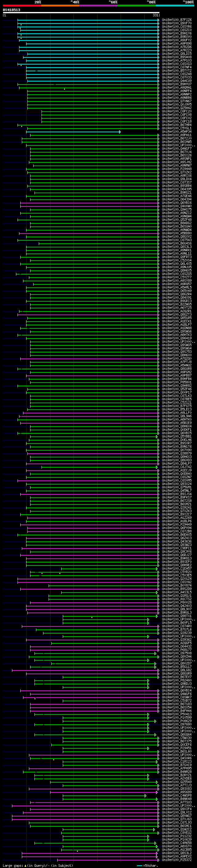Viewport: 197px width, 868px height.
Task: Click the UniRef100_C6TNF4 label
Action: coord(176,67)
